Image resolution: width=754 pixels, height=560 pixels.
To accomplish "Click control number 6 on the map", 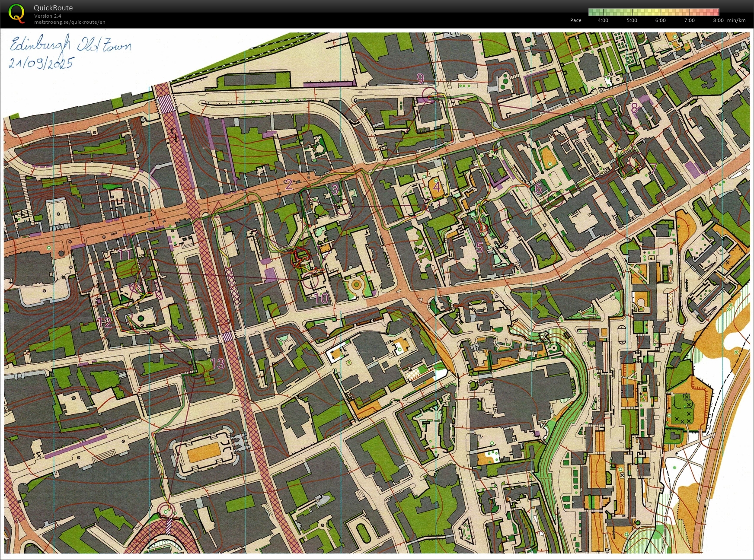I will click(538, 188).
